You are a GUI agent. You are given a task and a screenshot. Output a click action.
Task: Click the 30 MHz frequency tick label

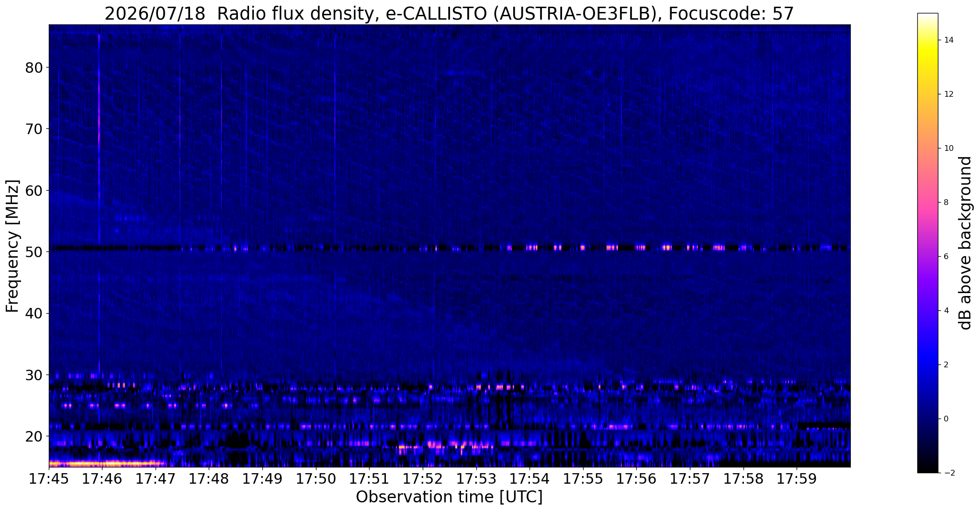pyautogui.click(x=34, y=375)
